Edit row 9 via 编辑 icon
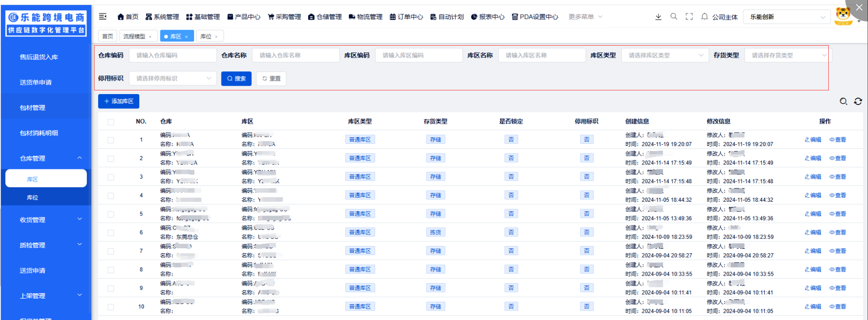Screen dimensions: 868x320 coord(813,288)
